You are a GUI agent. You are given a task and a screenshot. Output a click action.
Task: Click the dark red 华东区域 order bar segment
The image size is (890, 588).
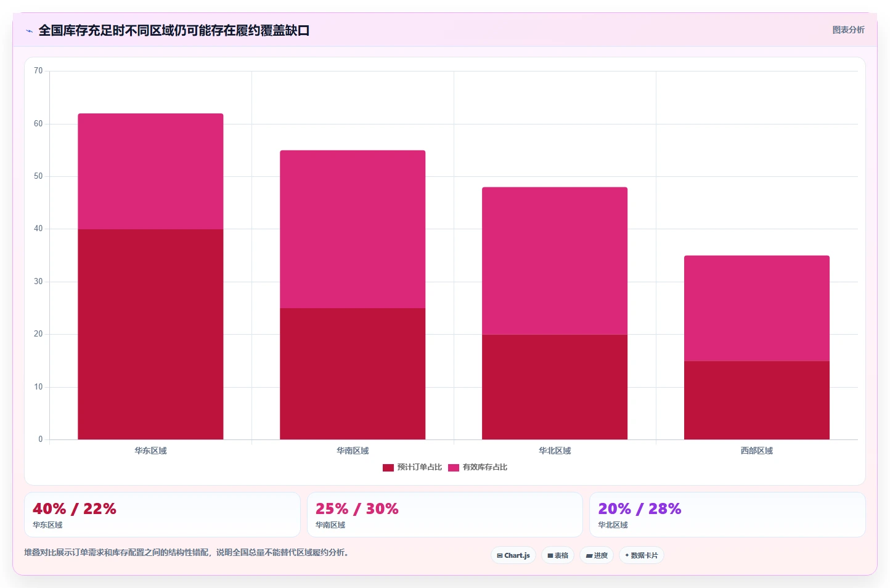point(150,334)
